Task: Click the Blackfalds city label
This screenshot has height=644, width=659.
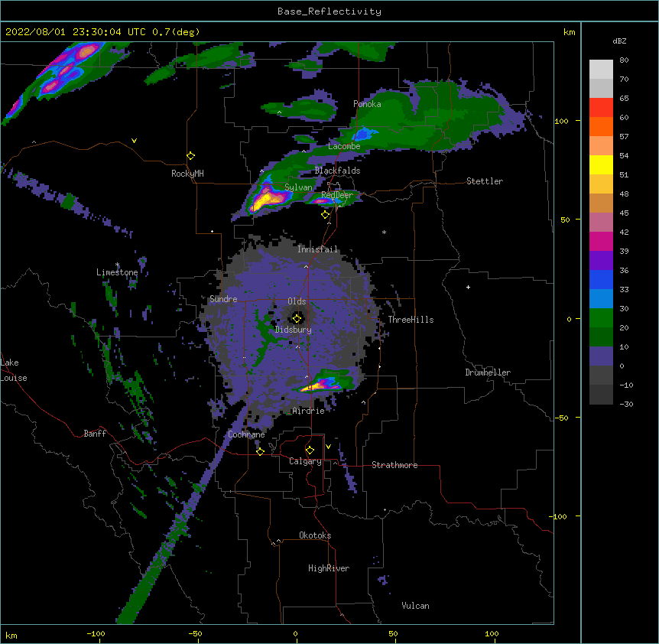Action: pyautogui.click(x=337, y=171)
